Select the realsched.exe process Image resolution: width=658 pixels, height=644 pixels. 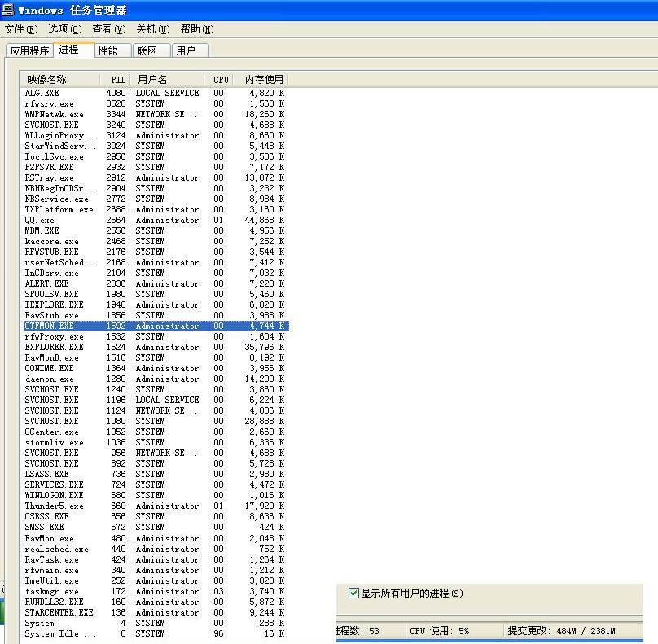pyautogui.click(x=156, y=549)
